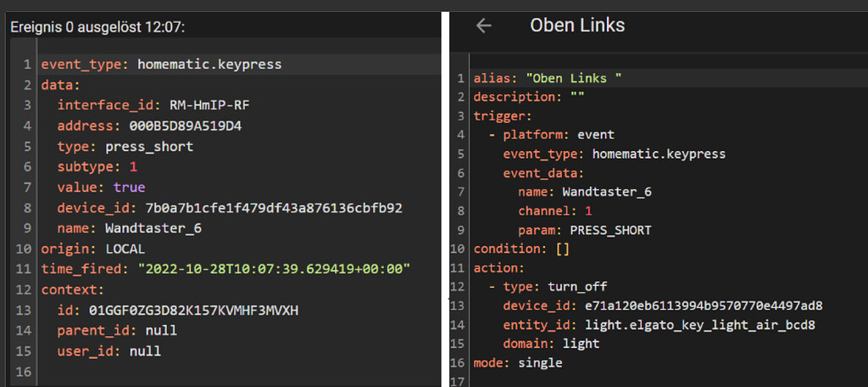Click the 'channel: 1' line in the trigger

pos(555,210)
